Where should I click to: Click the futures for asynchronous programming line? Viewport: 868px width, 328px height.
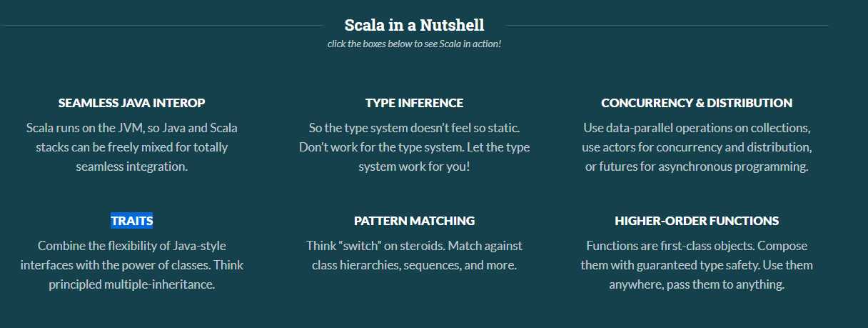pyautogui.click(x=697, y=167)
